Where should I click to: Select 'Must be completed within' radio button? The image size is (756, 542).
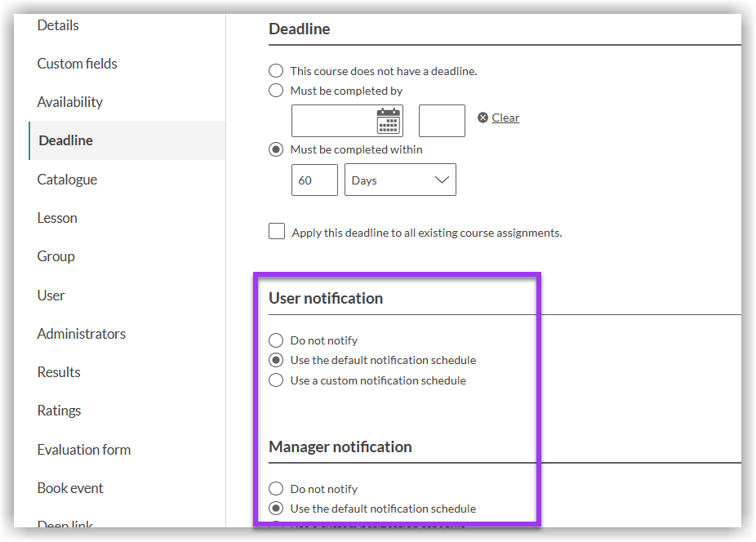point(277,149)
